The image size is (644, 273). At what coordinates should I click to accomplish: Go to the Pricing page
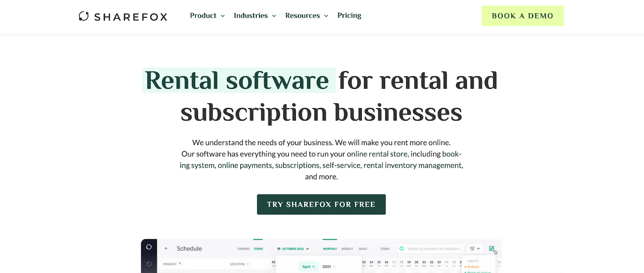(x=349, y=16)
